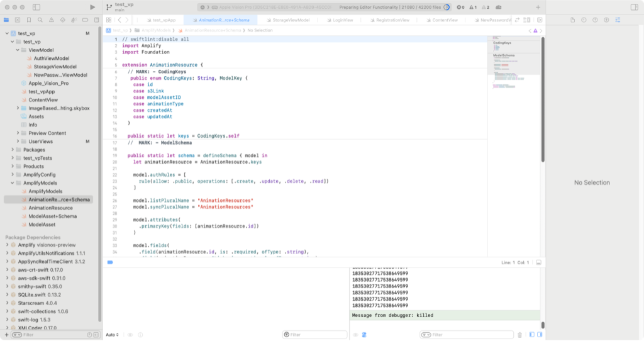Image resolution: width=644 pixels, height=341 pixels.
Task: Collapse the ViewModel folder
Action: [17, 50]
